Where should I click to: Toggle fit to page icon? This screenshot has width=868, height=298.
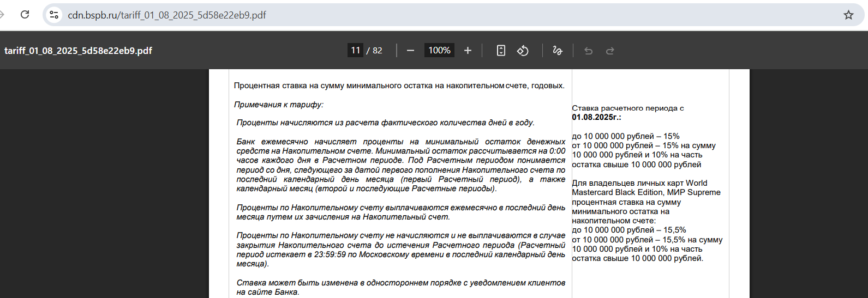tap(501, 51)
